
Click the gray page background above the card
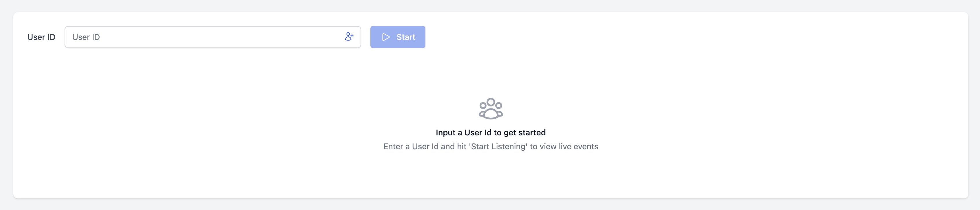490,5
